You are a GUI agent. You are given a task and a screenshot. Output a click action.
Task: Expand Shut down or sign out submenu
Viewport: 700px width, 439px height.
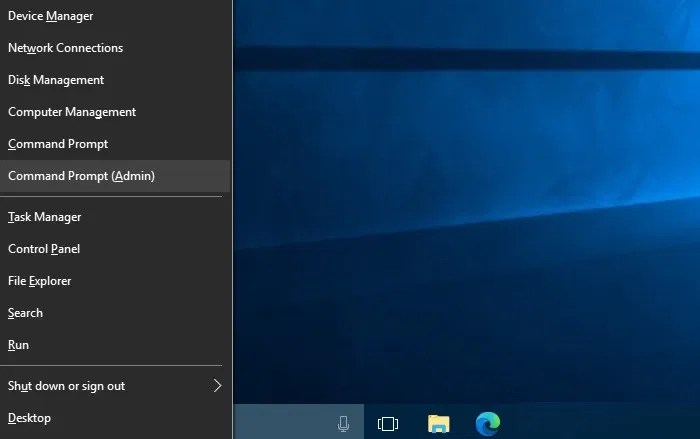[x=115, y=386]
